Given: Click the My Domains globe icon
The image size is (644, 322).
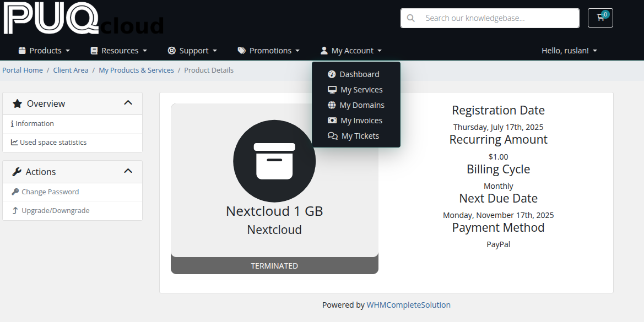Looking at the screenshot, I should (x=332, y=105).
